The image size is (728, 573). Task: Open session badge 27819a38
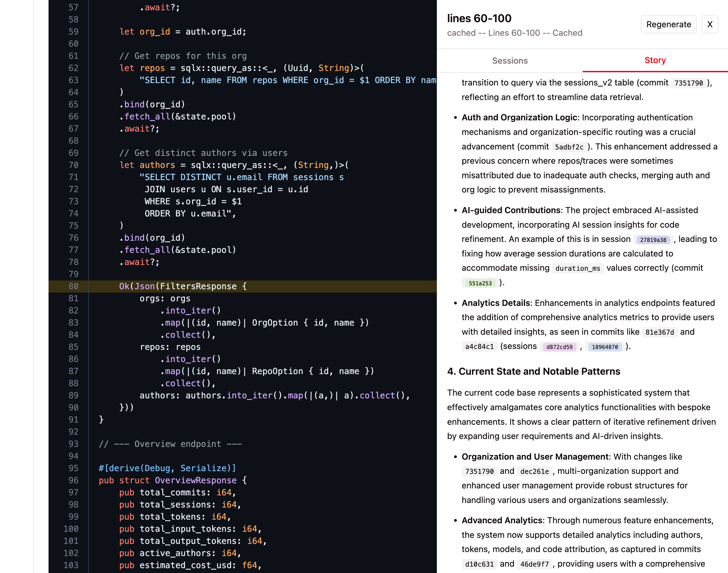click(652, 240)
